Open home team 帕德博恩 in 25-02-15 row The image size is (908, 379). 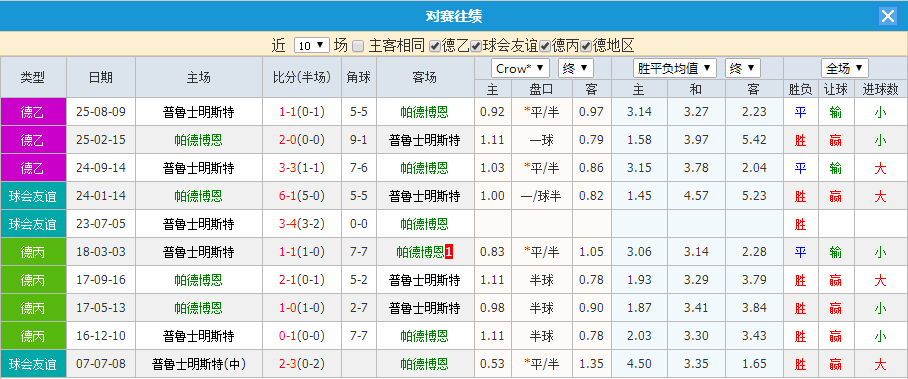(199, 140)
